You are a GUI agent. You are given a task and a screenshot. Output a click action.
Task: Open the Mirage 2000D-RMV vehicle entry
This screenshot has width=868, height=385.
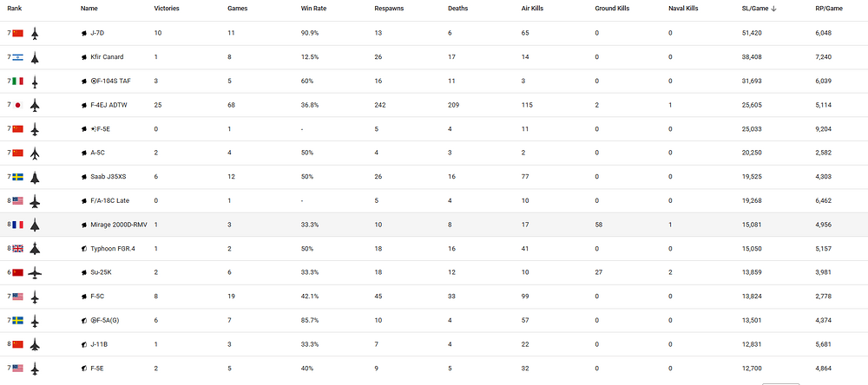118,225
